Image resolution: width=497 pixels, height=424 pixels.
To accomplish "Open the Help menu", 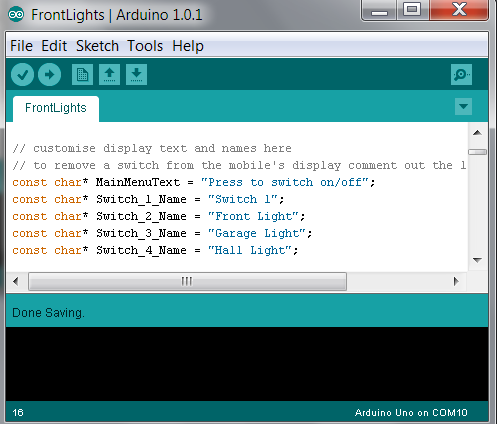I will click(188, 46).
